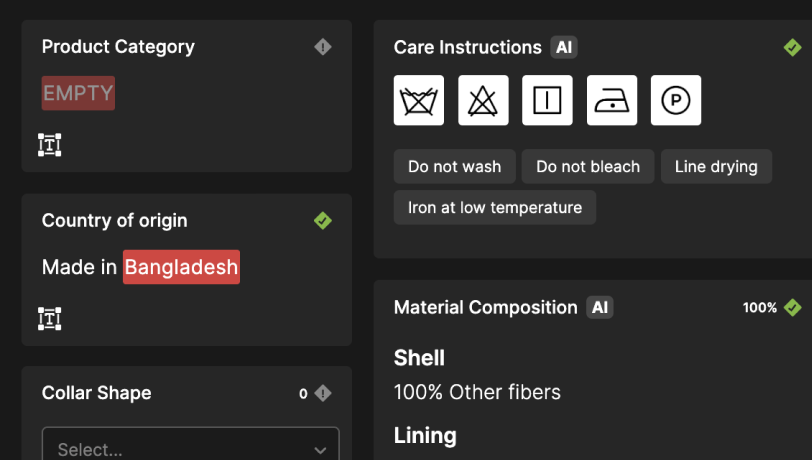This screenshot has height=460, width=812.
Task: Select the line drying care symbol
Action: (x=547, y=101)
